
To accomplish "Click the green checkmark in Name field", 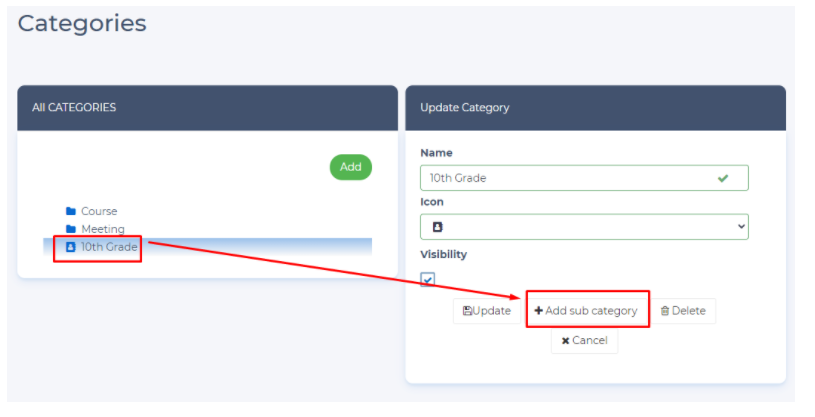I will point(723,178).
